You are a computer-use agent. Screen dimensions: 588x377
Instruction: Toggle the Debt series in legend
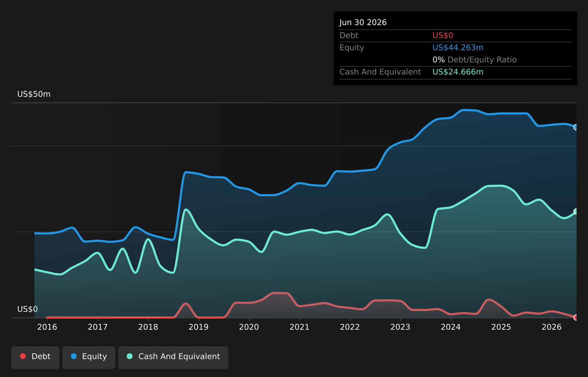click(35, 357)
